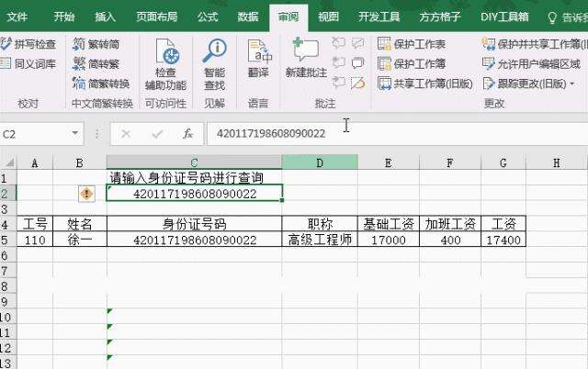Select column F header
This screenshot has width=588, height=369.
[x=450, y=163]
